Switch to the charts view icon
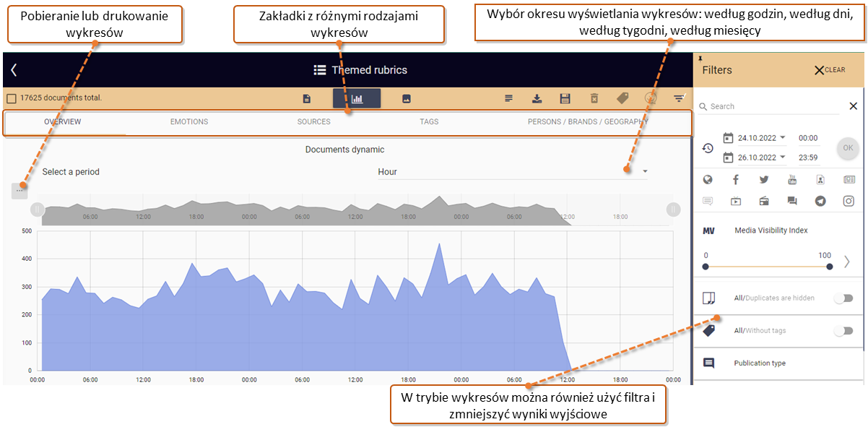Viewport: 868px width, 427px height. 357,98
